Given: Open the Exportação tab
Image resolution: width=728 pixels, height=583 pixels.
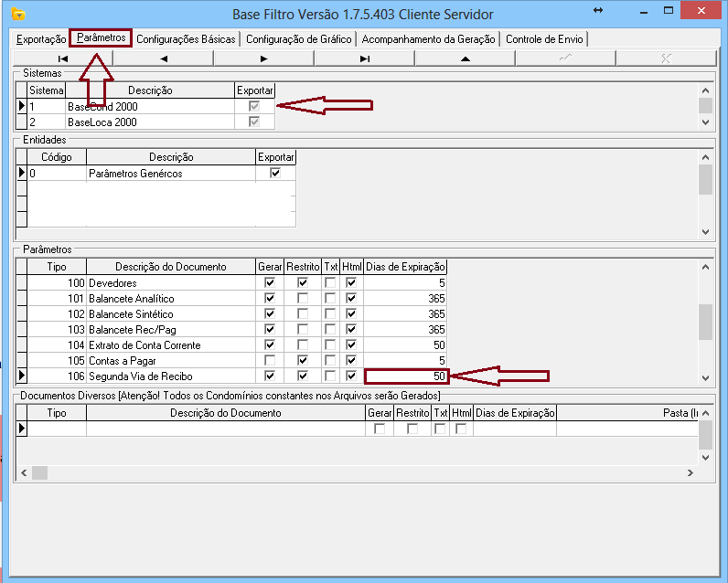Looking at the screenshot, I should point(41,39).
